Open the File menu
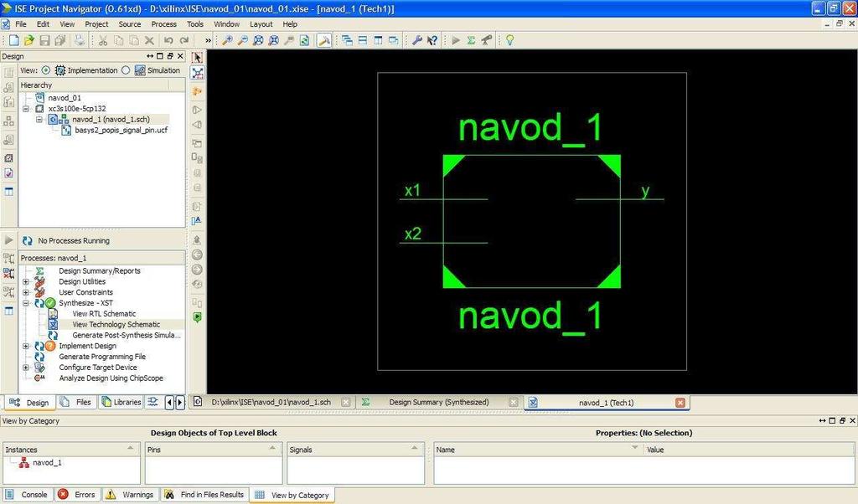This screenshot has width=858, height=504. pos(21,24)
